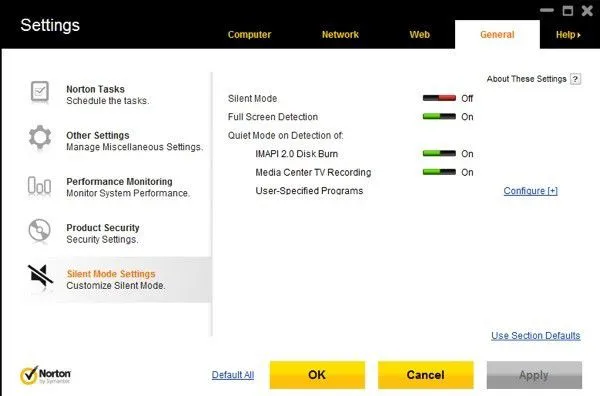This screenshot has height=396, width=600.
Task: Click 'User-Specified Programs' label
Action: point(309,191)
